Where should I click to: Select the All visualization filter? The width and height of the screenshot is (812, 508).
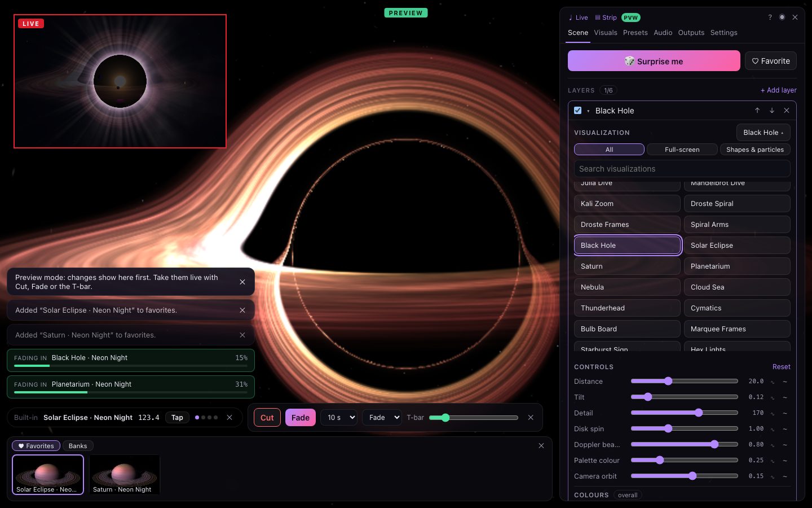(x=609, y=150)
